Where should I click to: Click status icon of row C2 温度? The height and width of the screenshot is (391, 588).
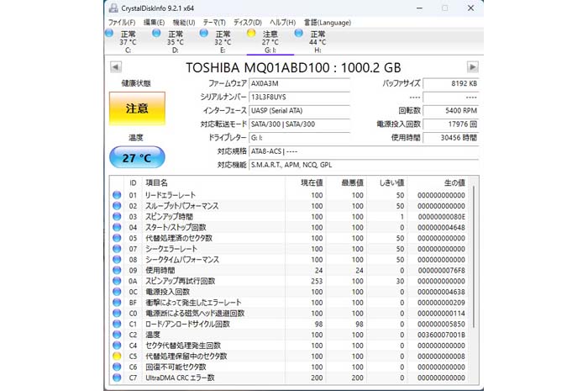(117, 335)
